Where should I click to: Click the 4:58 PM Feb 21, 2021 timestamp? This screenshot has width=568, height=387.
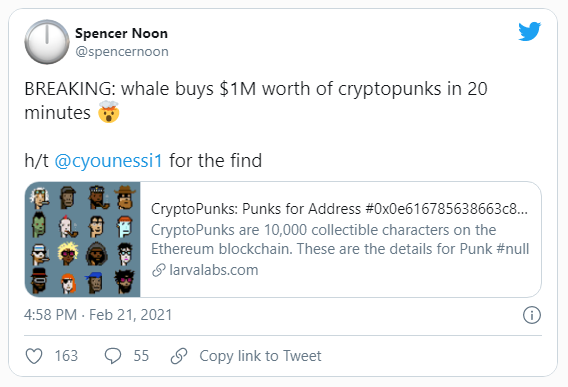pos(98,315)
